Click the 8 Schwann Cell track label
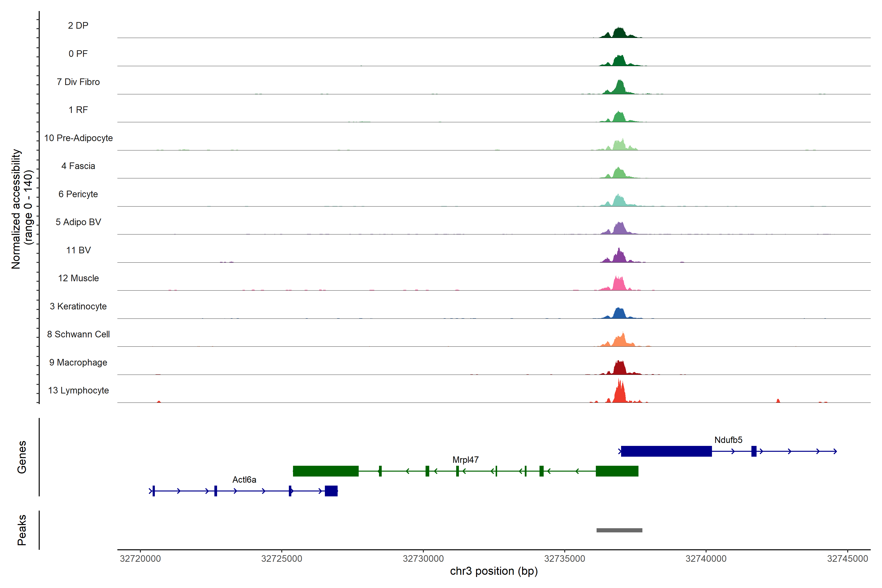 tap(78, 334)
